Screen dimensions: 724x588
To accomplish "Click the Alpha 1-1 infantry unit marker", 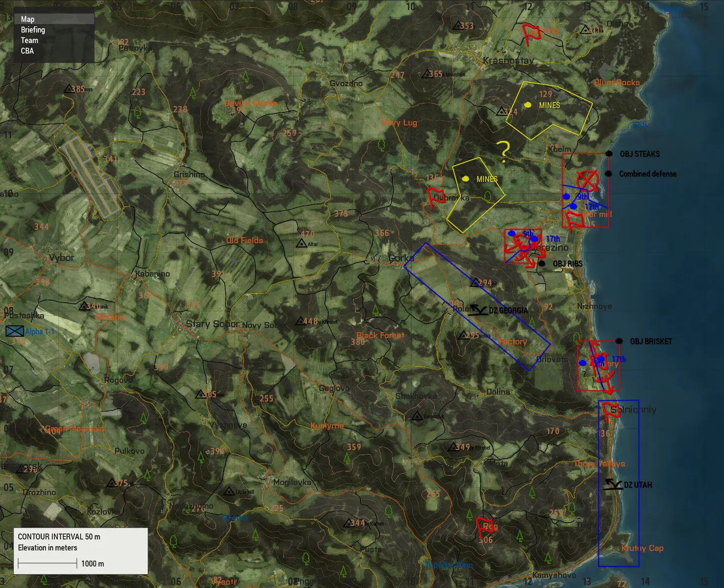I will point(15,331).
